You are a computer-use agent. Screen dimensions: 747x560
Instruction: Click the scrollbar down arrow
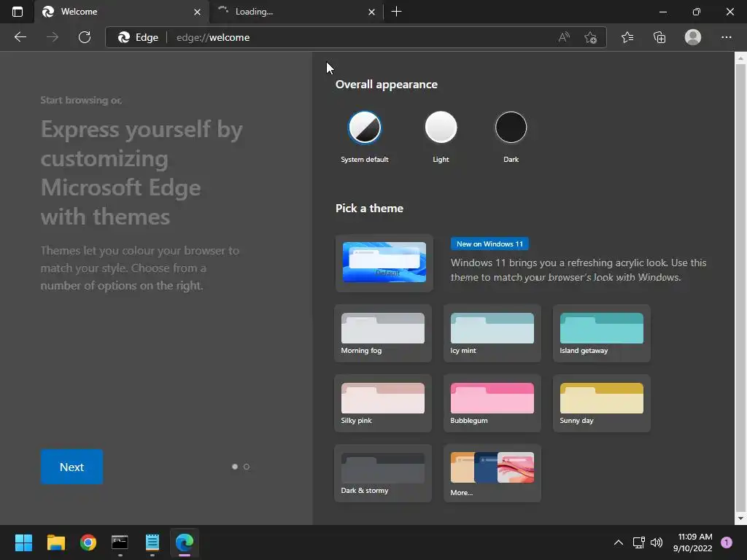tap(740, 518)
